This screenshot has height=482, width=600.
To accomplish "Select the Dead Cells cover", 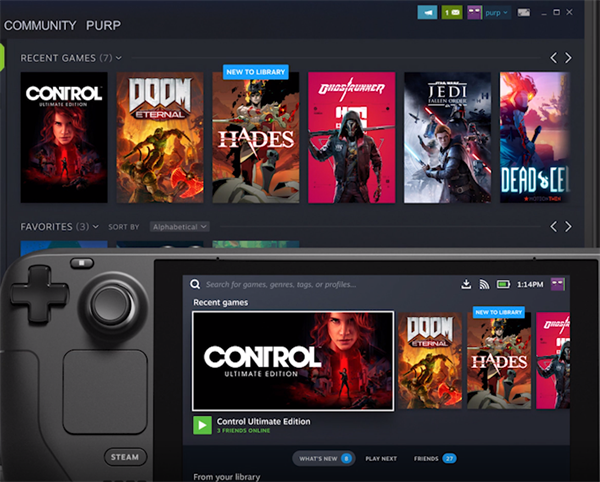I will [x=535, y=137].
